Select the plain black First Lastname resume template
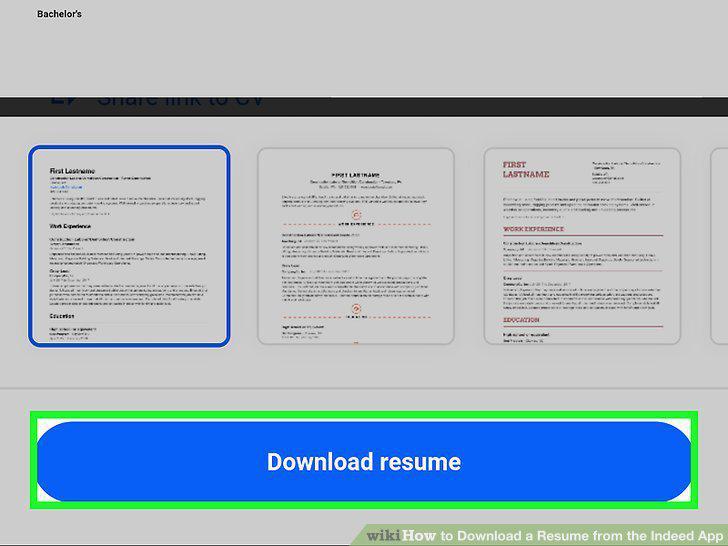This screenshot has height=546, width=728. pos(129,246)
